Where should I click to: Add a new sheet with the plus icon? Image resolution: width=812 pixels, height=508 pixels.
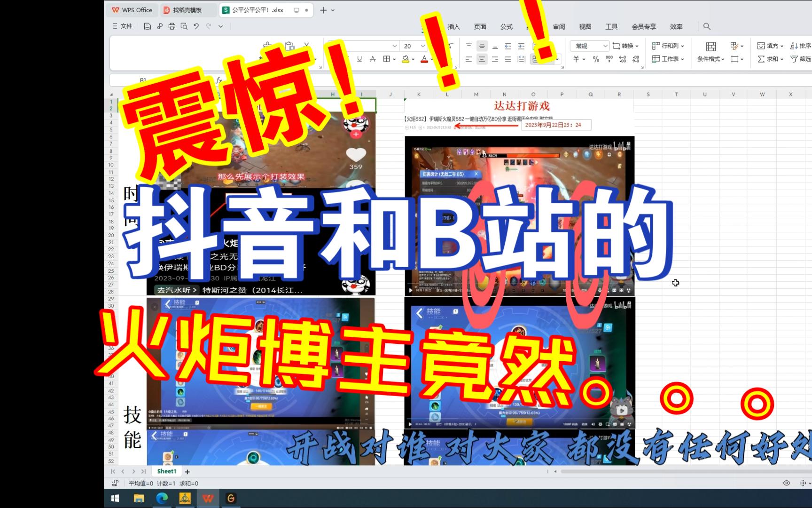pos(187,471)
